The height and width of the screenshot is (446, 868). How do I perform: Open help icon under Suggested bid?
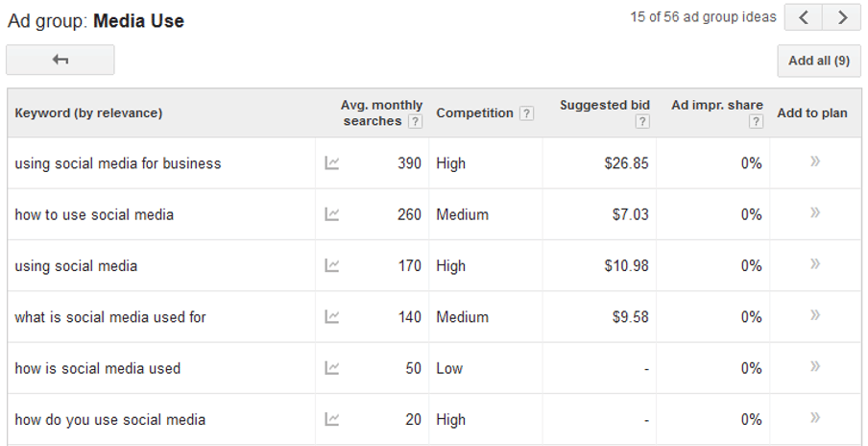coord(642,122)
